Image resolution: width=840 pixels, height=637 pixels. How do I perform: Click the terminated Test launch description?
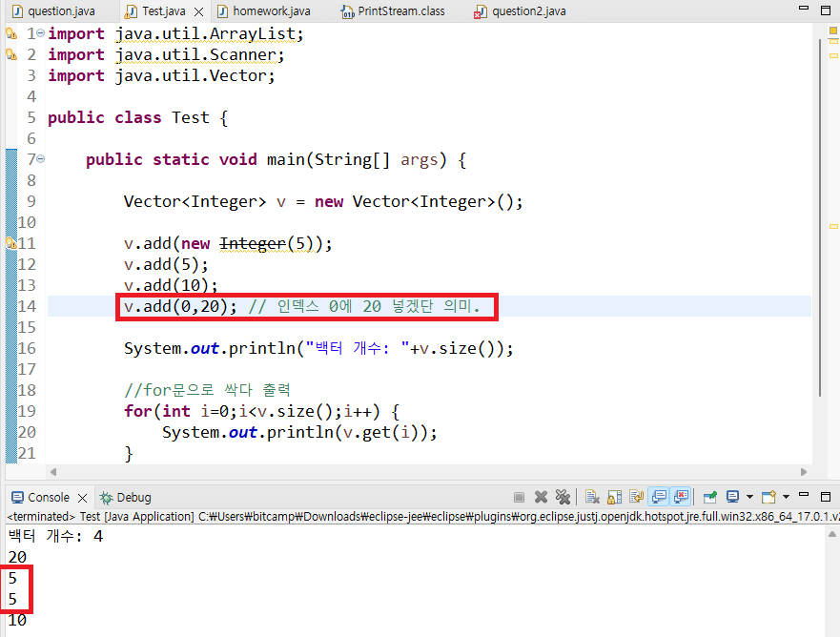pos(422,517)
